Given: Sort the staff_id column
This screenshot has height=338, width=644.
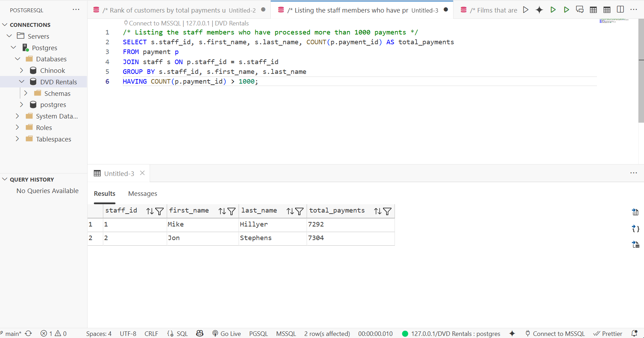Looking at the screenshot, I should pyautogui.click(x=150, y=211).
